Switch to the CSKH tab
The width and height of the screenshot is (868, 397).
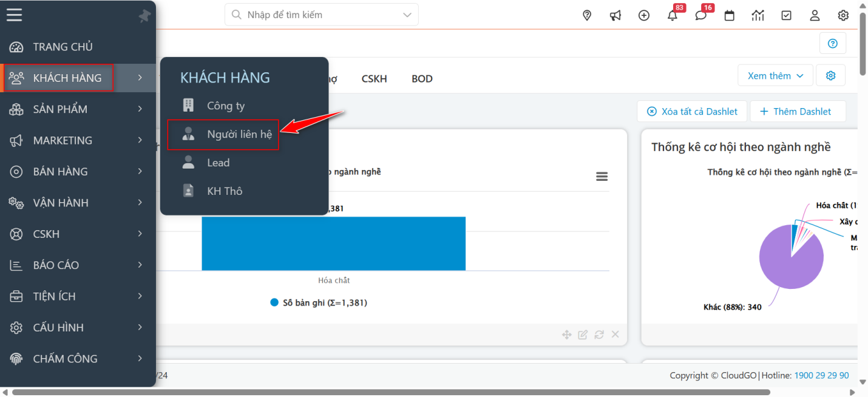[374, 79]
